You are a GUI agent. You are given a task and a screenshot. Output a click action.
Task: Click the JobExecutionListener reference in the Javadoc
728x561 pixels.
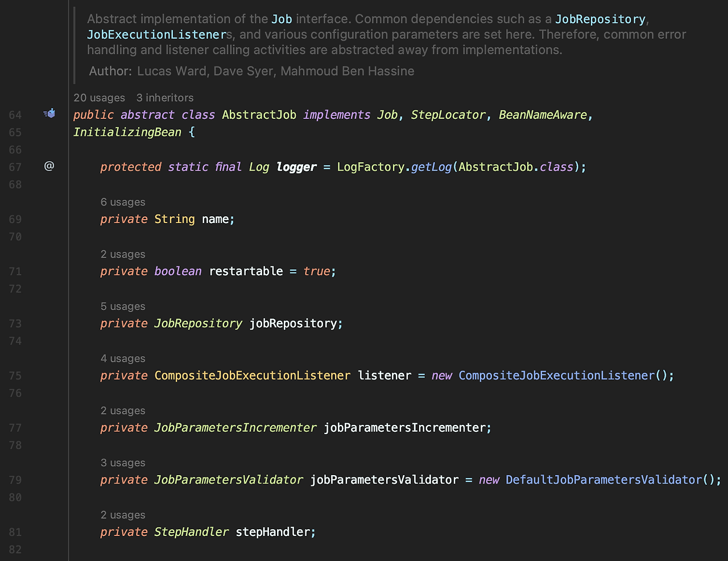(x=157, y=34)
